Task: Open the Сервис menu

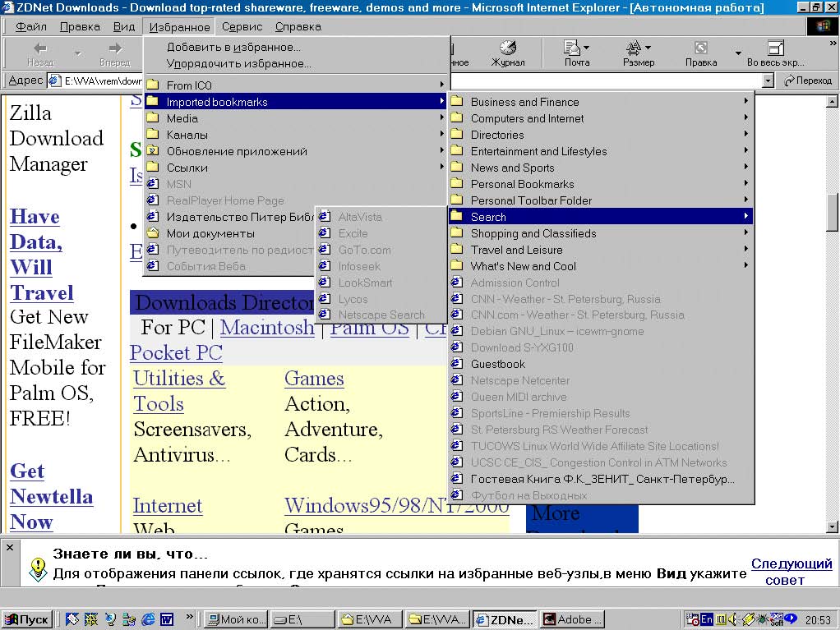Action: [x=242, y=26]
